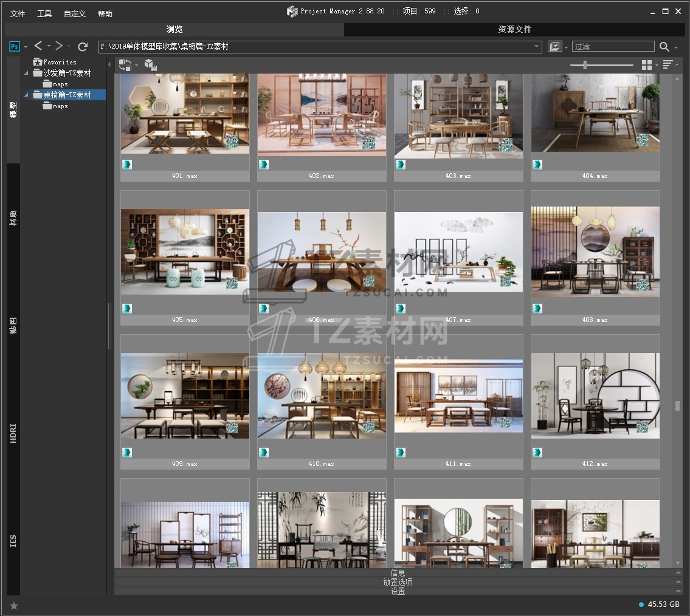Toggle the filter checkbox-stack button

(x=554, y=47)
